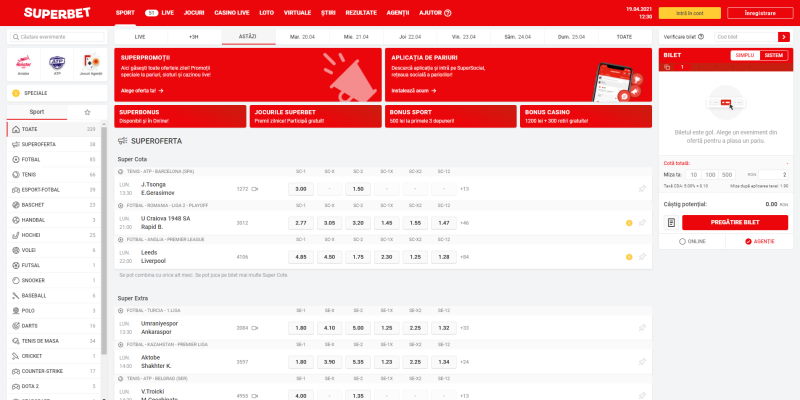Open the Baseball sport icon
The image size is (800, 400).
(16, 295)
